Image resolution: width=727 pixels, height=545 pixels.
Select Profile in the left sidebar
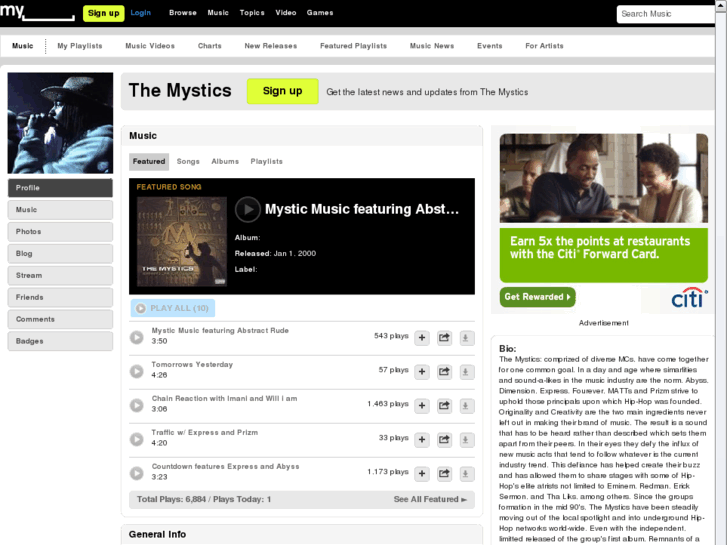[x=60, y=188]
